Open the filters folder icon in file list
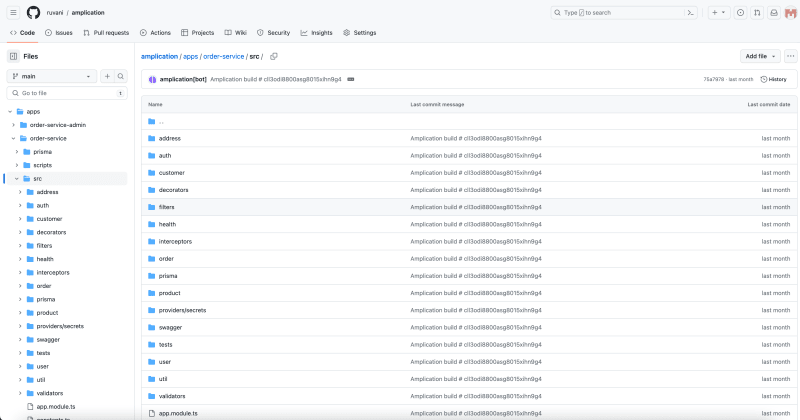 click(152, 207)
